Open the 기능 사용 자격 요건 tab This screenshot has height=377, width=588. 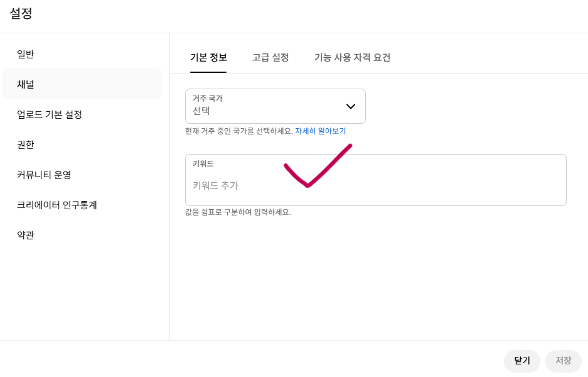point(353,57)
